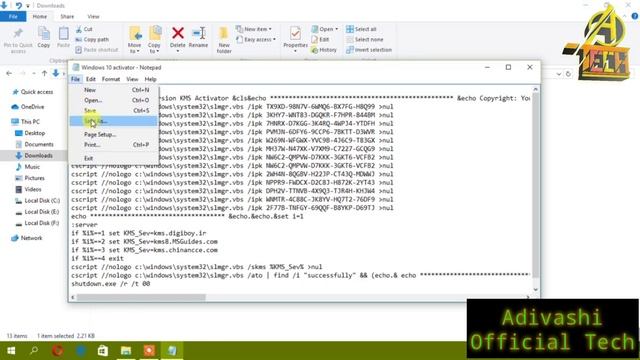
Task: Click Copy path in ribbon
Action: tap(92, 40)
